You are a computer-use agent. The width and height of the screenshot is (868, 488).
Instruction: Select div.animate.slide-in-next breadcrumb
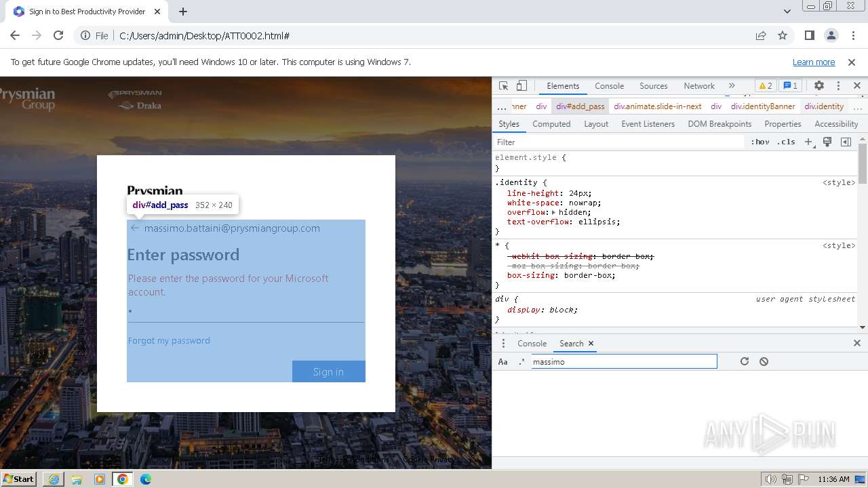click(658, 106)
